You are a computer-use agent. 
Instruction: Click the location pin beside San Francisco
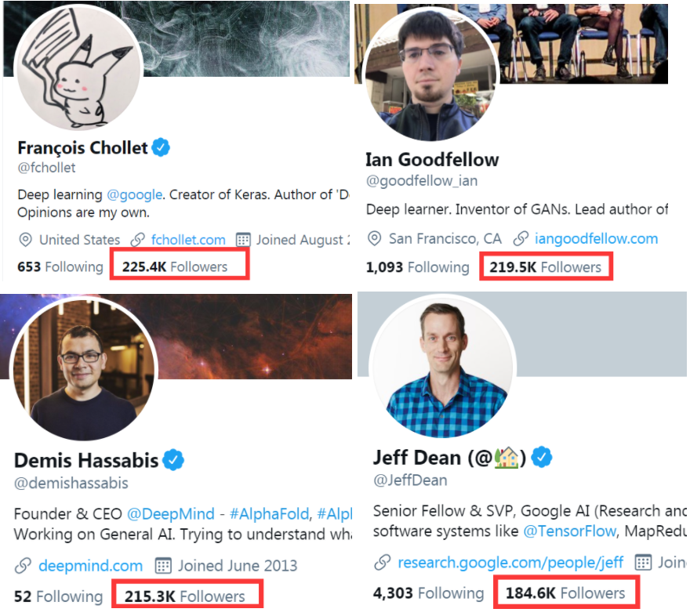(x=374, y=238)
